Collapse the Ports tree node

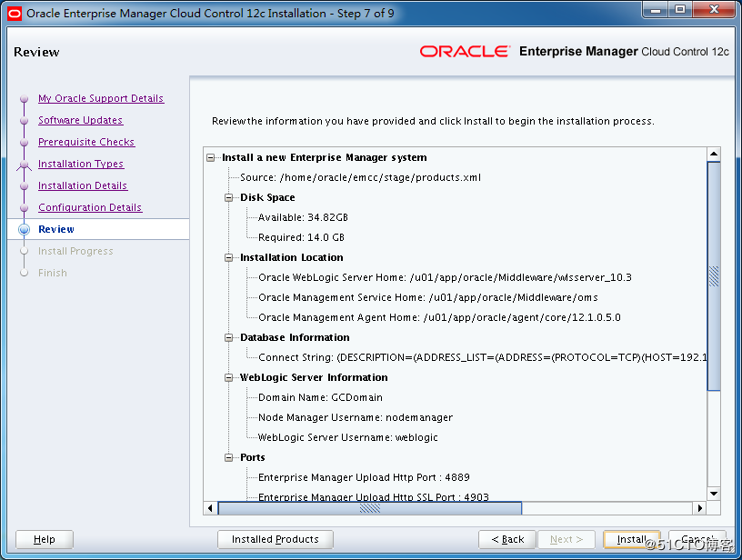229,457
